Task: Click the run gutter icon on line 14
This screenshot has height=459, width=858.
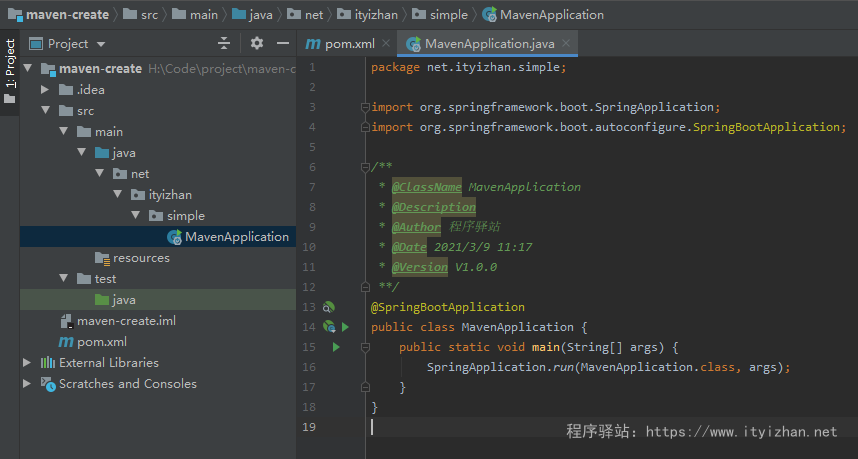Action: pyautogui.click(x=345, y=327)
